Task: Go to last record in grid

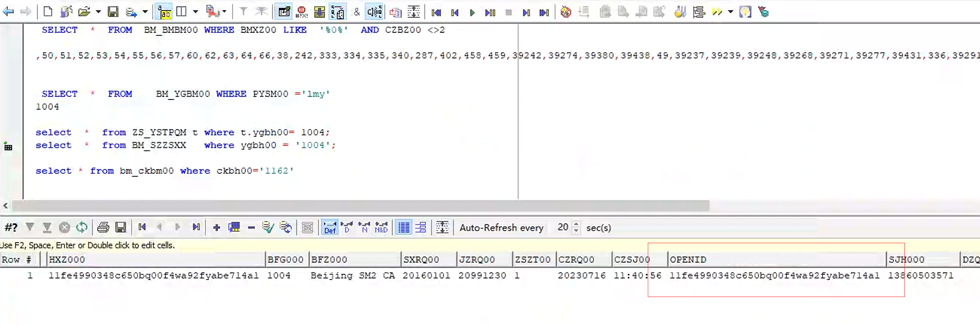Action: 196,227
